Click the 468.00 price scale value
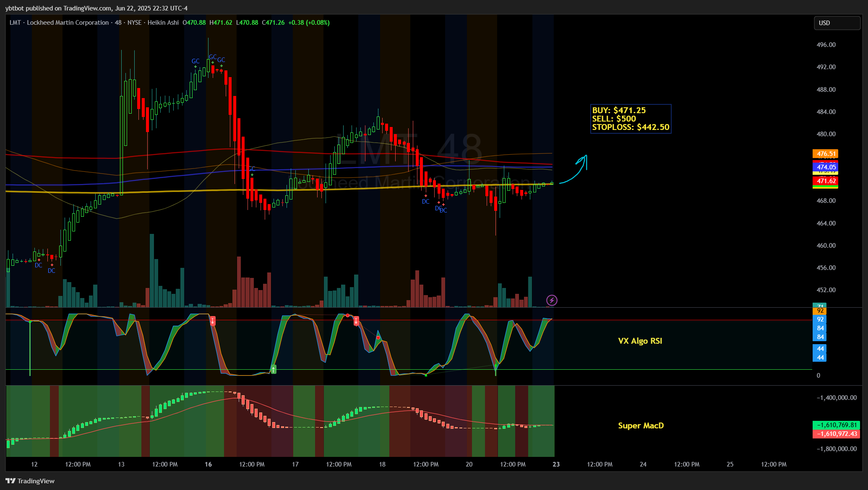The height and width of the screenshot is (490, 868). tap(826, 201)
